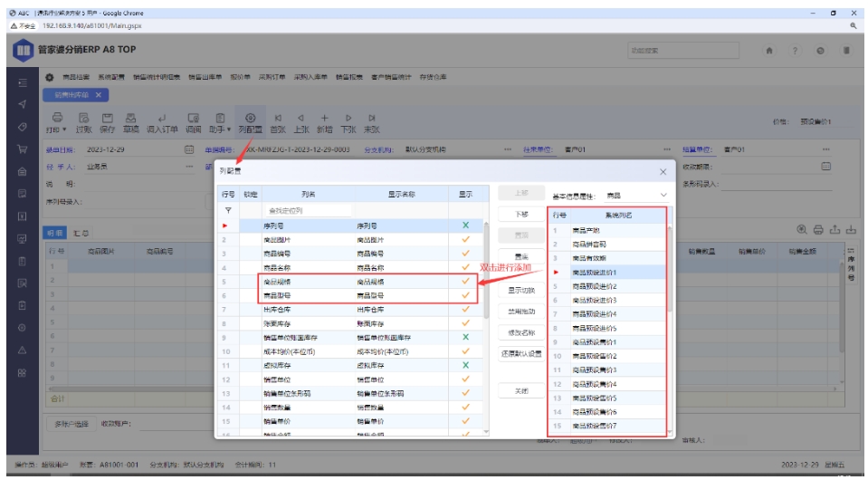Click the shopping cart icon in left sidebar
Image resolution: width=868 pixels, height=480 pixels.
pyautogui.click(x=22, y=149)
